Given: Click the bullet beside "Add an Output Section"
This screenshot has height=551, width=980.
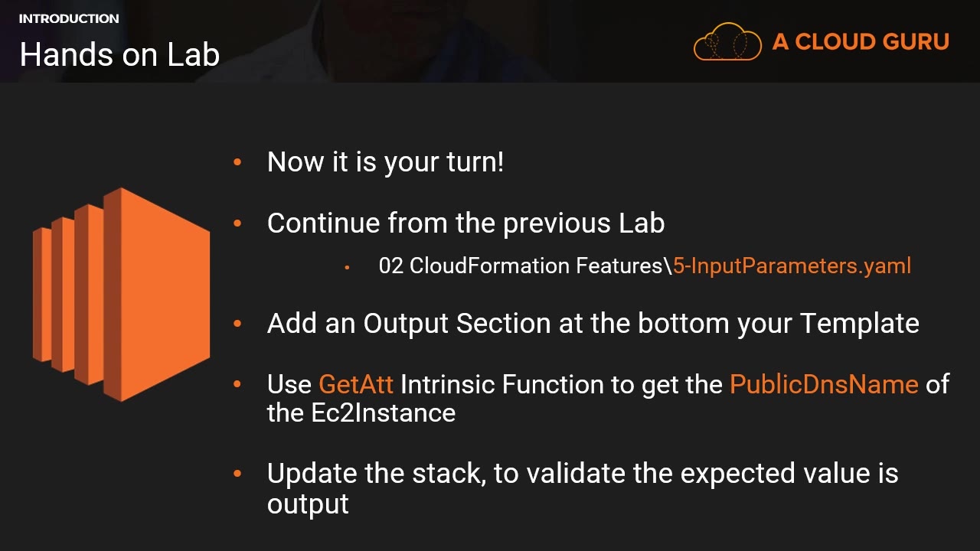Looking at the screenshot, I should tap(237, 324).
